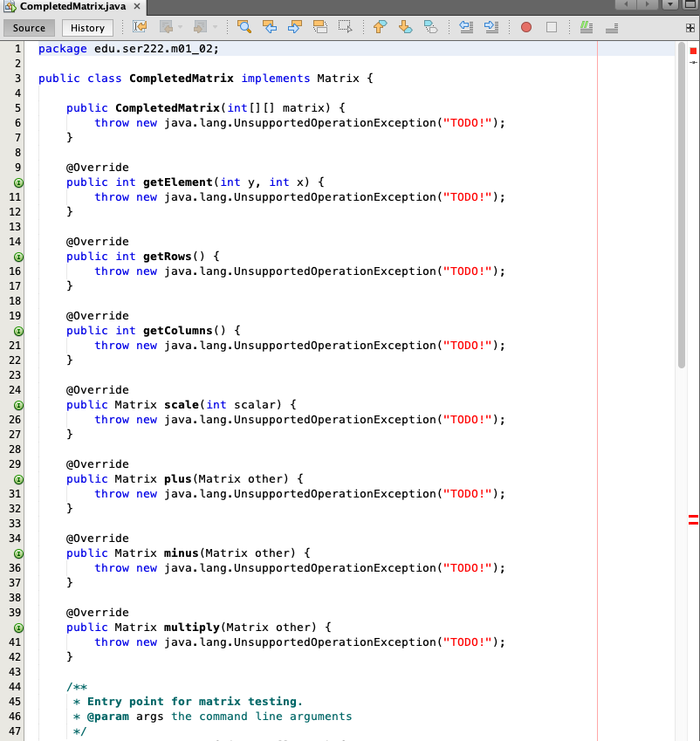Expand the implements glyph beside getRows method

pyautogui.click(x=18, y=257)
